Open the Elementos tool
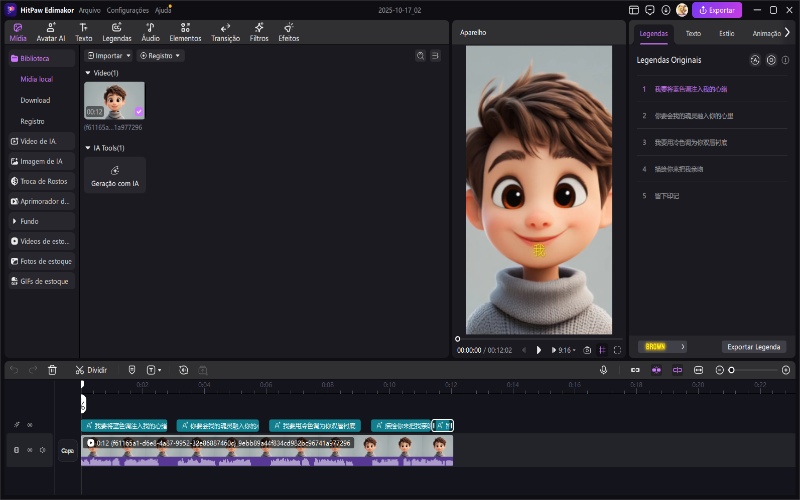Viewport: 800px width, 500px height. [x=185, y=32]
